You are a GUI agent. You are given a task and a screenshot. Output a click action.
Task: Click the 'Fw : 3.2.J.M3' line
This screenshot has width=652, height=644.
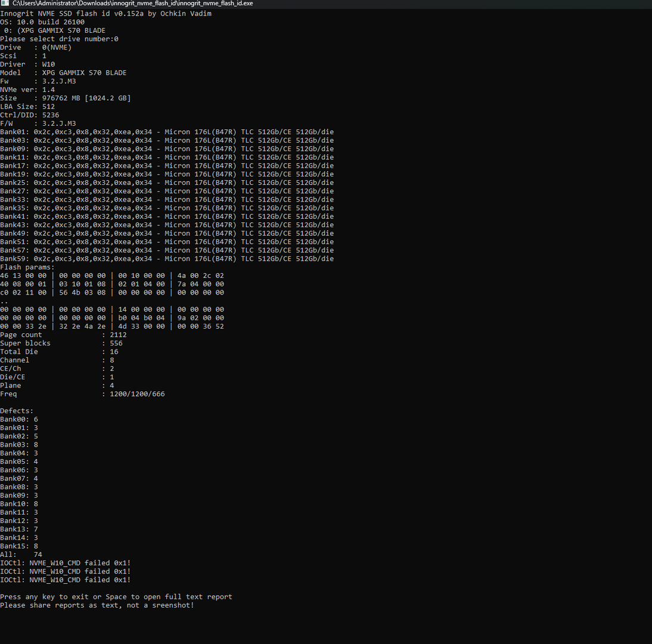pos(38,81)
